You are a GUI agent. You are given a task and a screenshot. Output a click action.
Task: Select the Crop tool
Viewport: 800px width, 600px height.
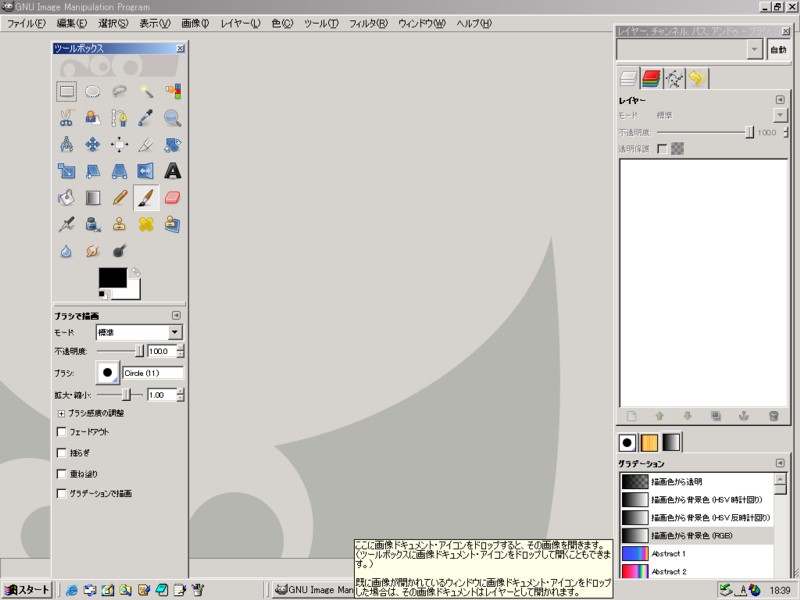(146, 144)
